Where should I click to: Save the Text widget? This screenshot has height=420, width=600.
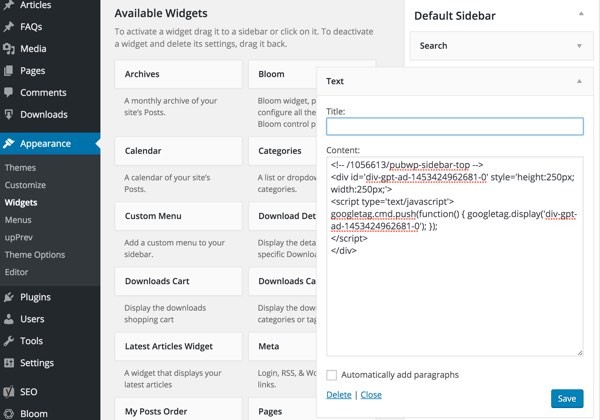click(x=567, y=399)
